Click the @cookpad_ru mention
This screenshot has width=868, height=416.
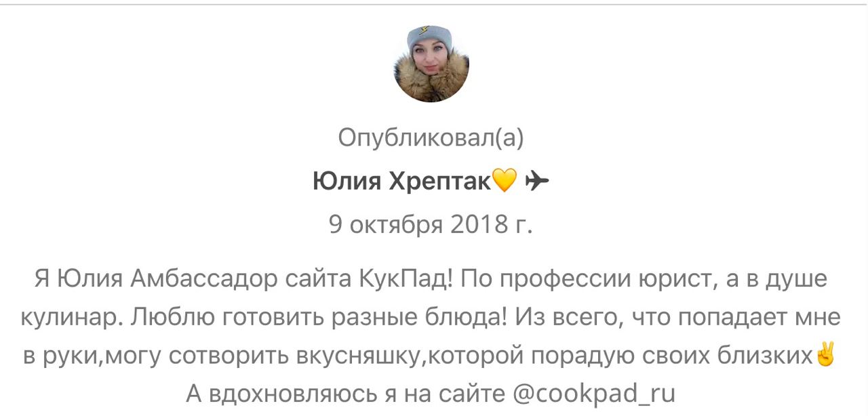click(595, 393)
